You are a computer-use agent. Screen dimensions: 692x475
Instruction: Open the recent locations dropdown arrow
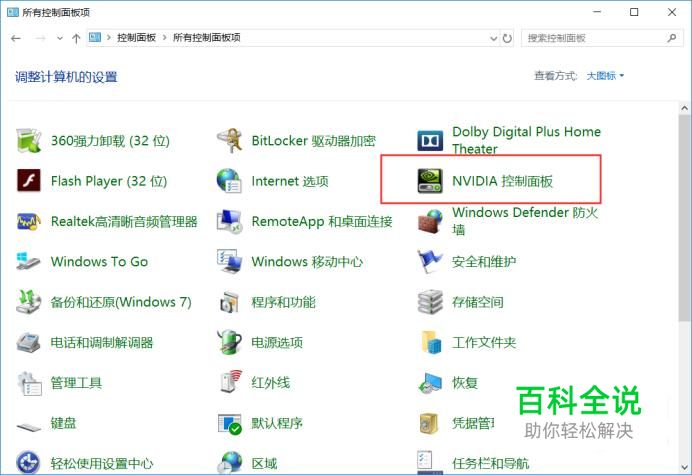pos(60,38)
